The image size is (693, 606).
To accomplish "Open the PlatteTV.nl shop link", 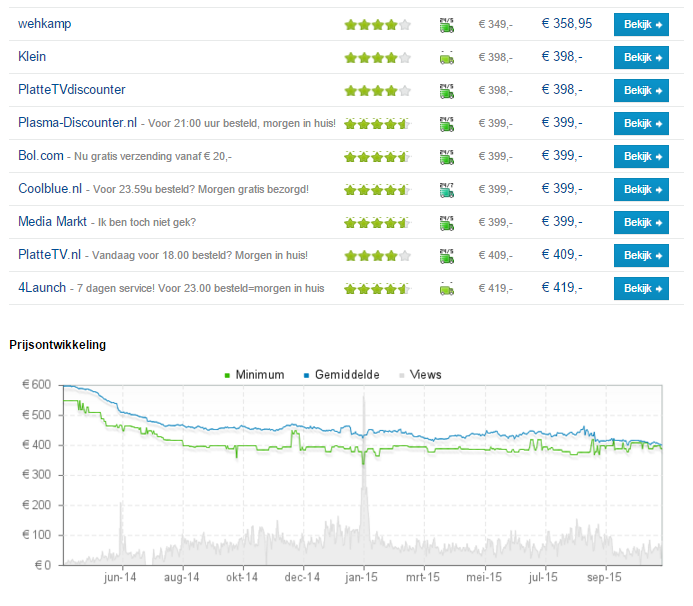I will click(50, 255).
